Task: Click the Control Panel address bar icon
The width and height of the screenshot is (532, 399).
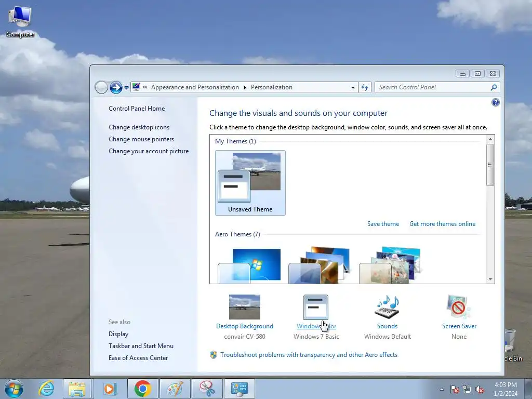Action: tap(136, 87)
